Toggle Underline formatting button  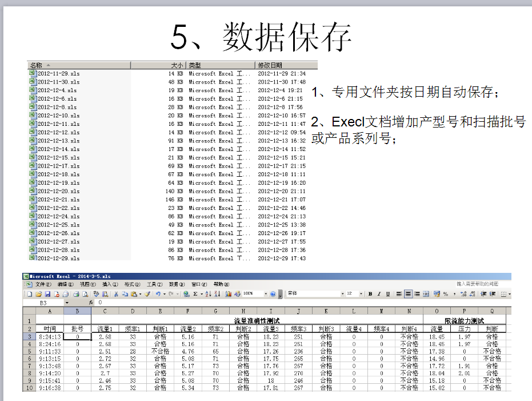point(388,294)
